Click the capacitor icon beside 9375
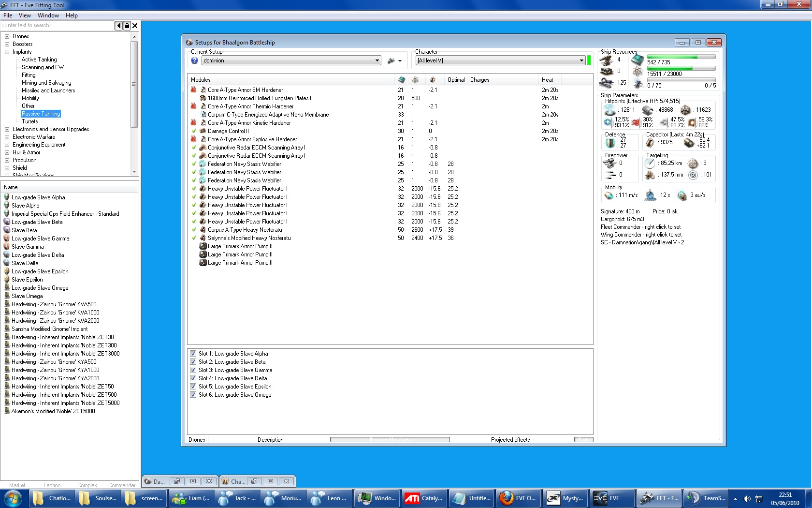This screenshot has width=812, height=508. click(x=650, y=143)
